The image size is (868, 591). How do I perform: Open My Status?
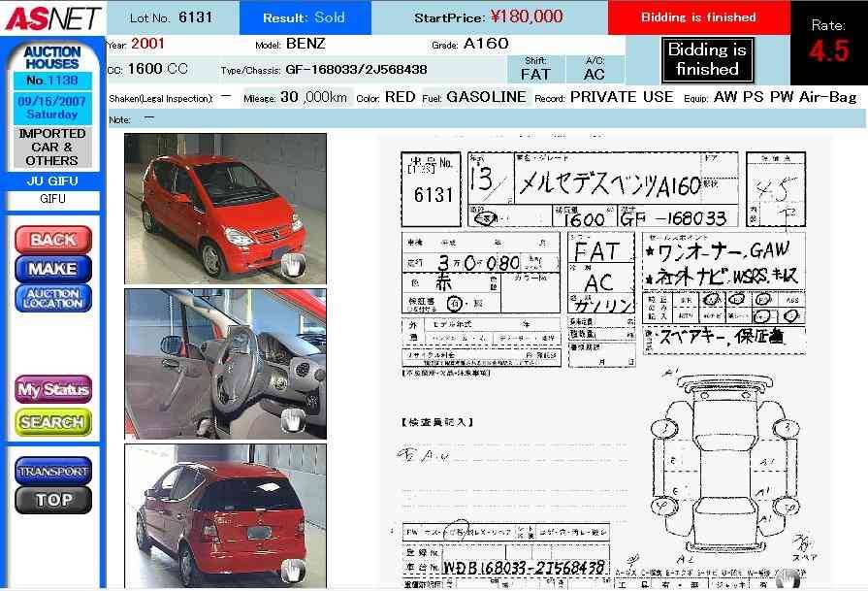53,389
